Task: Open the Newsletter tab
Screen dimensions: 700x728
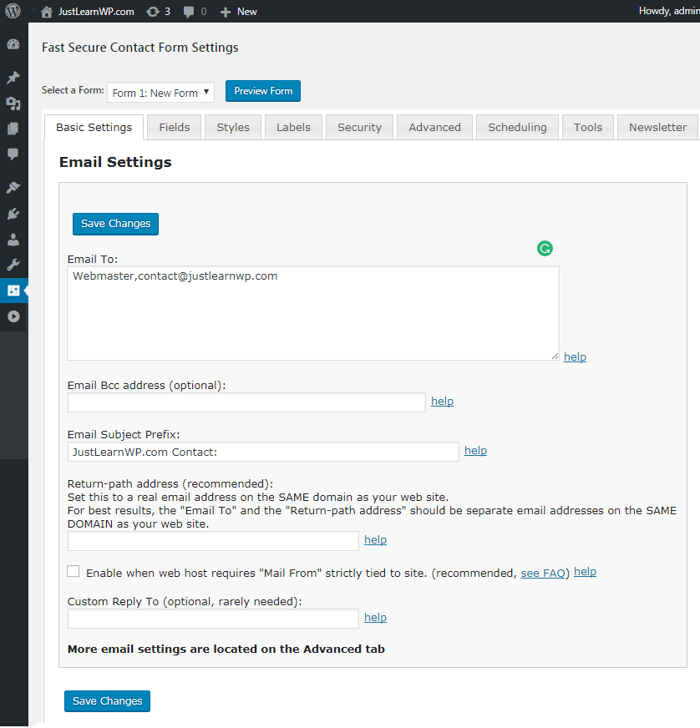Action: (x=657, y=127)
